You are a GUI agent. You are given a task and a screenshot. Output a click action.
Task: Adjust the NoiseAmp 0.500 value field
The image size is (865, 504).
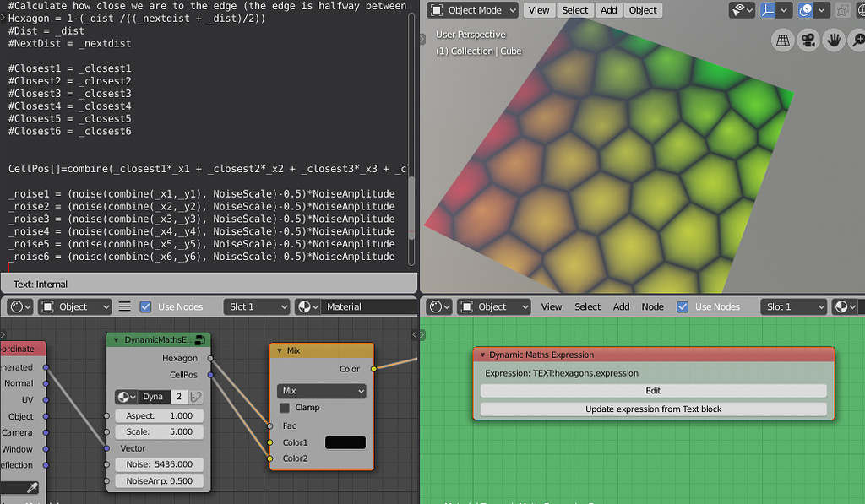pos(159,481)
